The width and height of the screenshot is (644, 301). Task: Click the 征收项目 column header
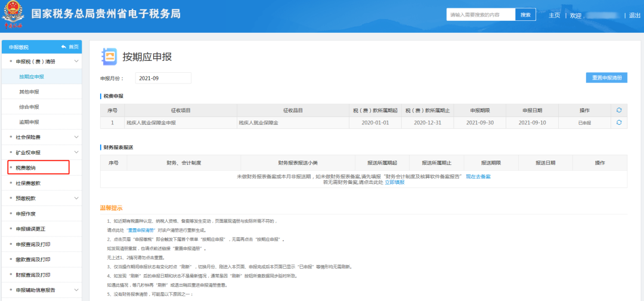pyautogui.click(x=181, y=110)
